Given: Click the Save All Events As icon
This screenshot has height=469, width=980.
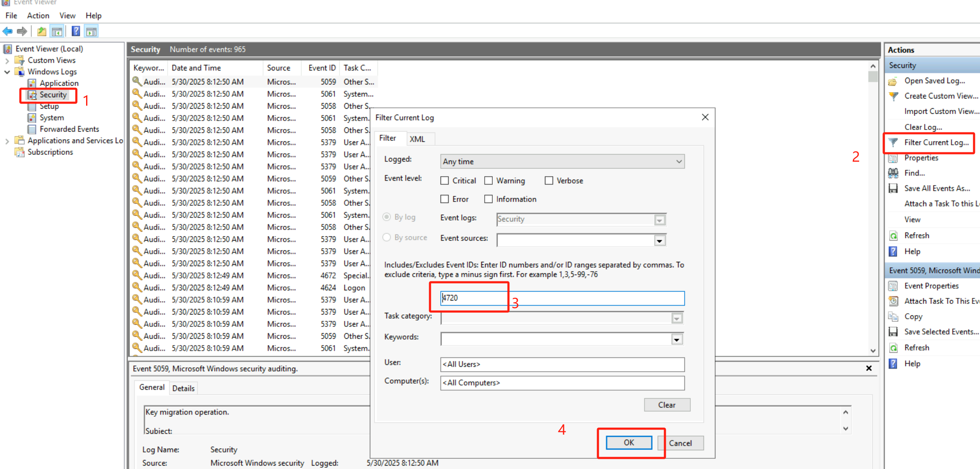Looking at the screenshot, I should pyautogui.click(x=893, y=188).
